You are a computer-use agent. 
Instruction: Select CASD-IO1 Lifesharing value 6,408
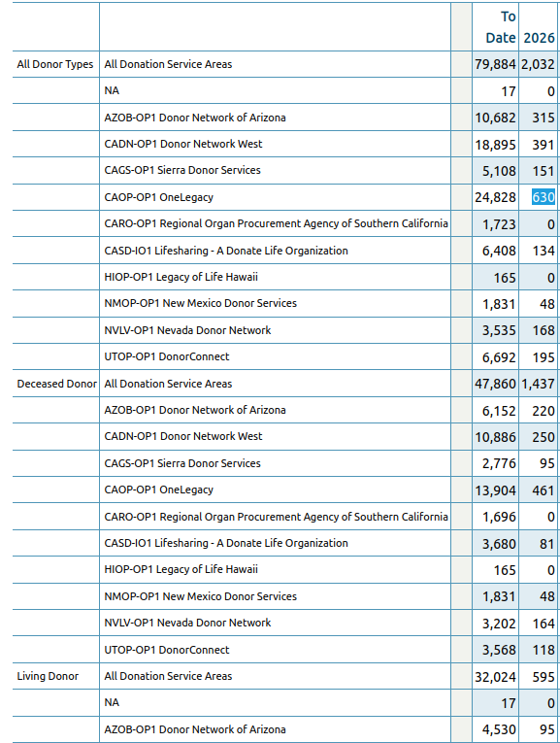499,251
